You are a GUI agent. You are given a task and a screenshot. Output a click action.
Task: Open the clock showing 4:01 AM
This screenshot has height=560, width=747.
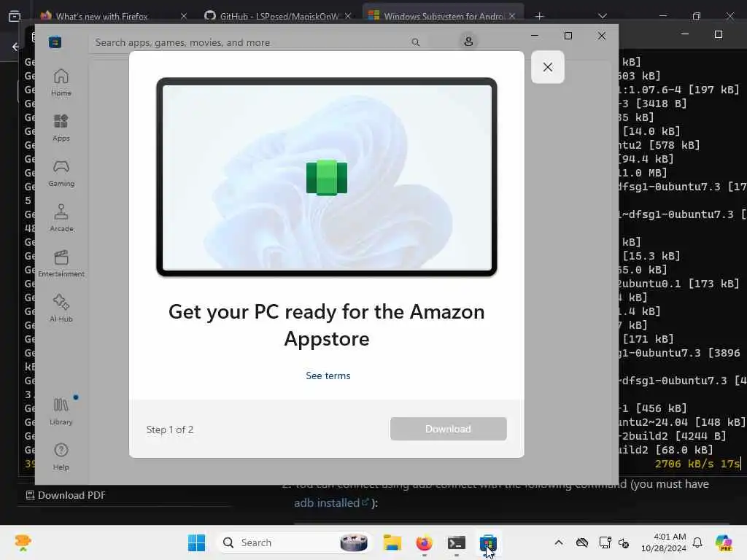click(x=664, y=542)
